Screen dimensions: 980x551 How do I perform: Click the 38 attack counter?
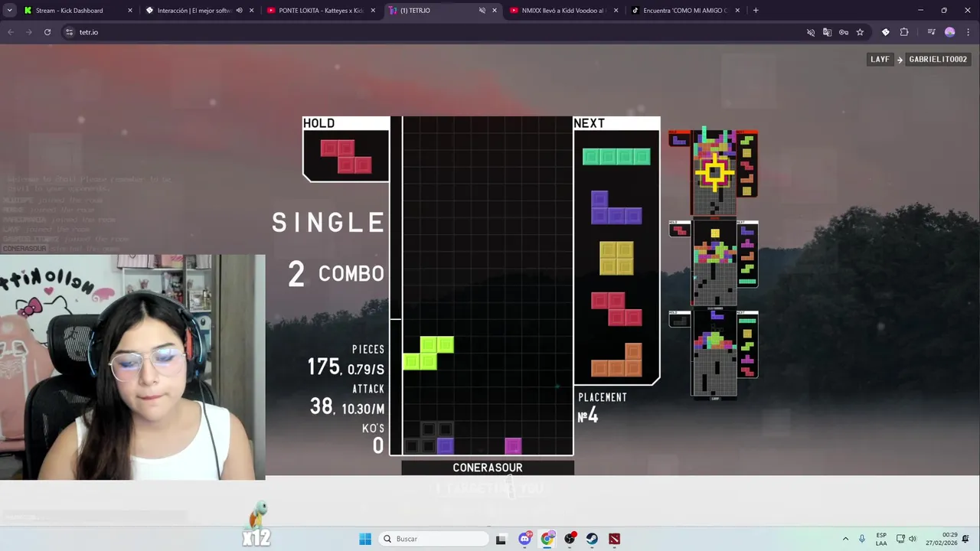(321, 406)
